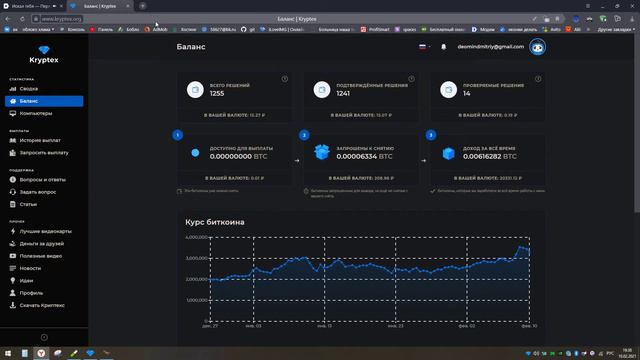The height and width of the screenshot is (360, 640).
Task: Click the round icon on Подтверждённые решения card
Action: click(322, 90)
